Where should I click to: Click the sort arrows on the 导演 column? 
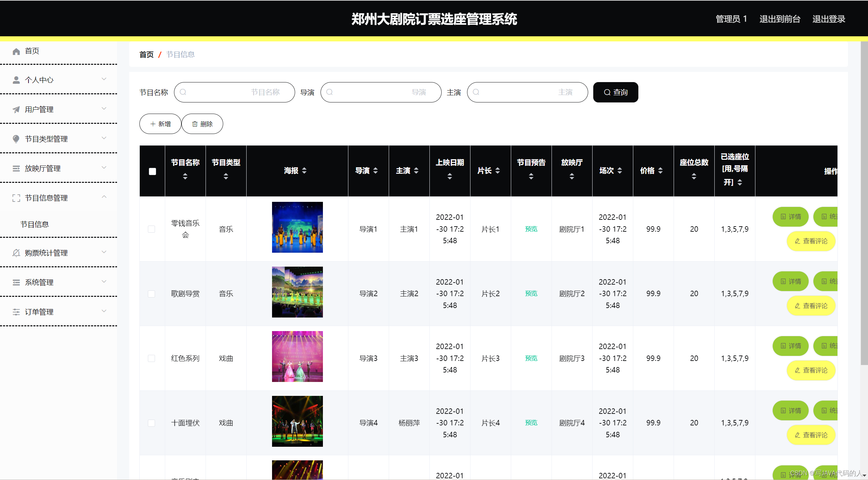[375, 171]
